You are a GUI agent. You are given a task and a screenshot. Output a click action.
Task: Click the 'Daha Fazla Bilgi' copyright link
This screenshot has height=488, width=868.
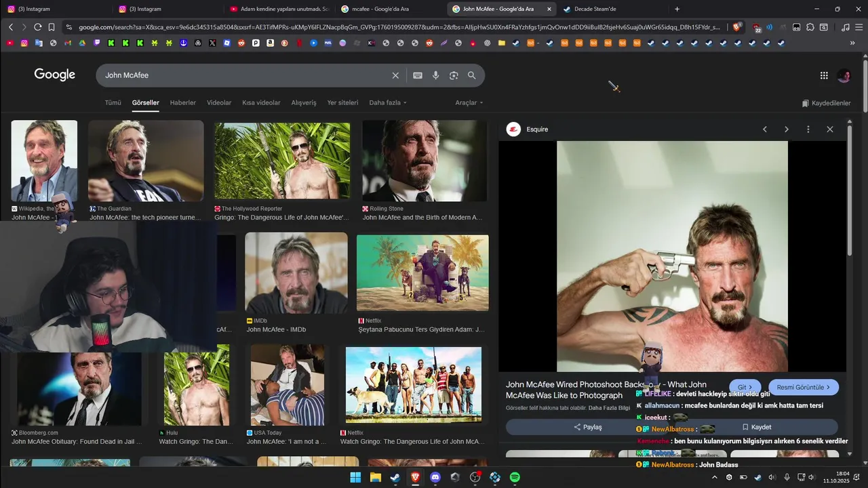[609, 408]
